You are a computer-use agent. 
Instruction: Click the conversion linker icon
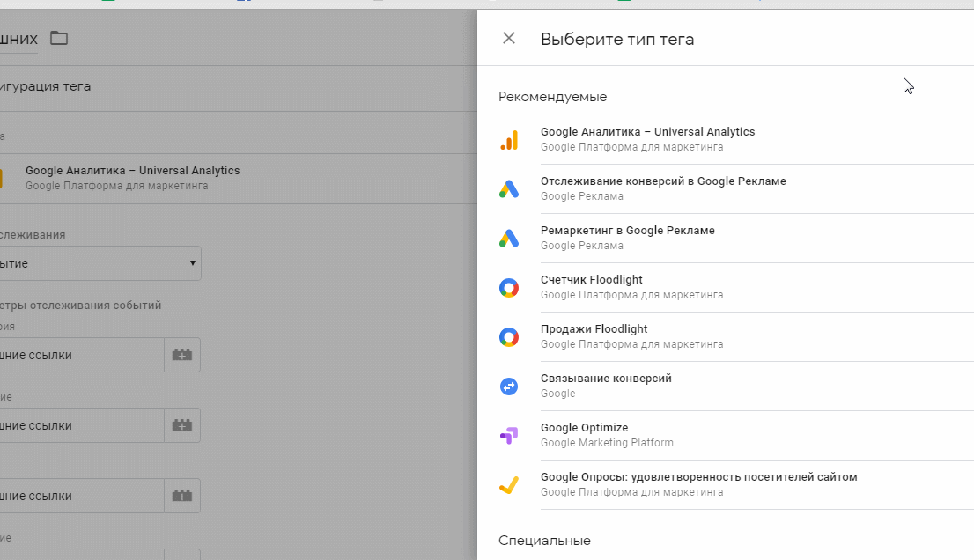pyautogui.click(x=509, y=386)
